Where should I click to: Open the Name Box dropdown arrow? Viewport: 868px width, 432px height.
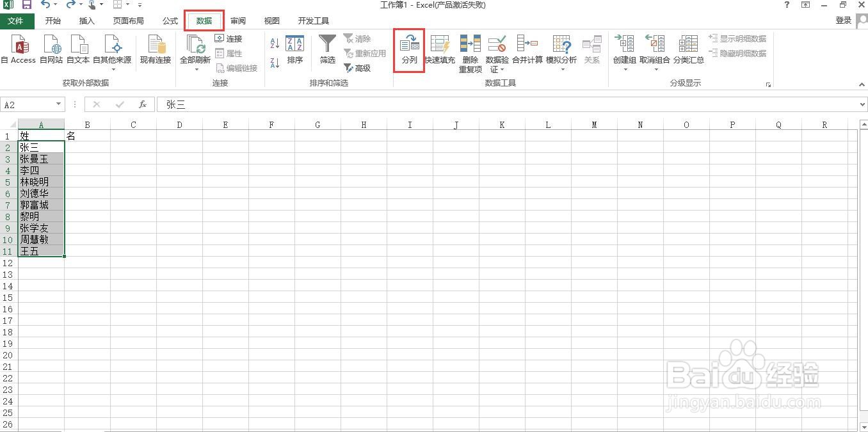coord(58,104)
